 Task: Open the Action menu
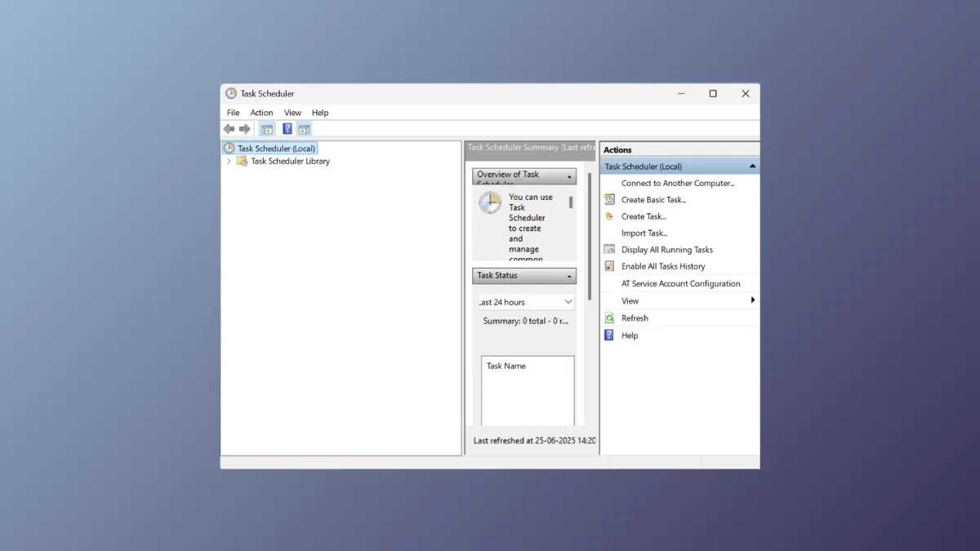point(261,112)
